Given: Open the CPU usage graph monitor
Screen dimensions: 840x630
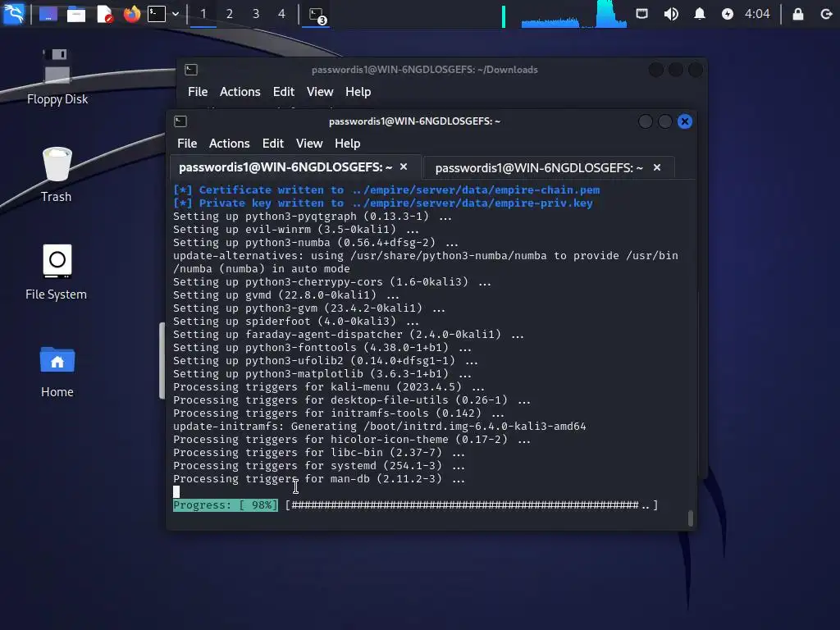Looking at the screenshot, I should pyautogui.click(x=573, y=15).
